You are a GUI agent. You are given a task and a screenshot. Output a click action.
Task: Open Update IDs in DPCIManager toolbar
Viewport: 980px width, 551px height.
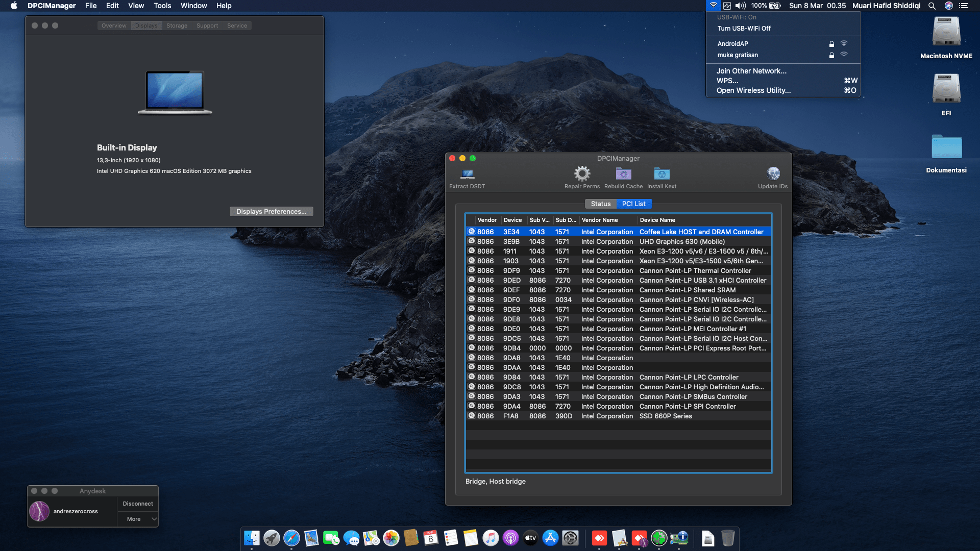(772, 176)
